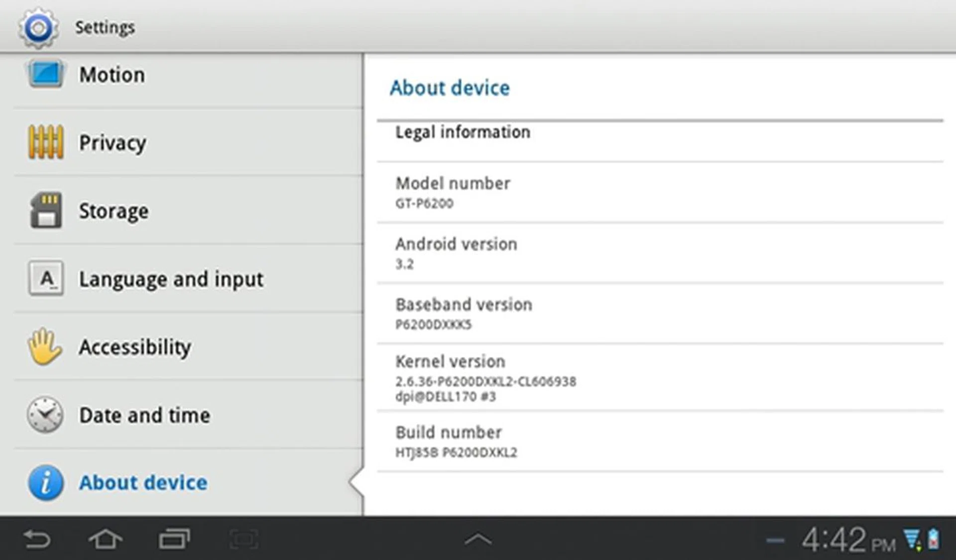
Task: Click the Motion icon in the sidebar
Action: (45, 74)
